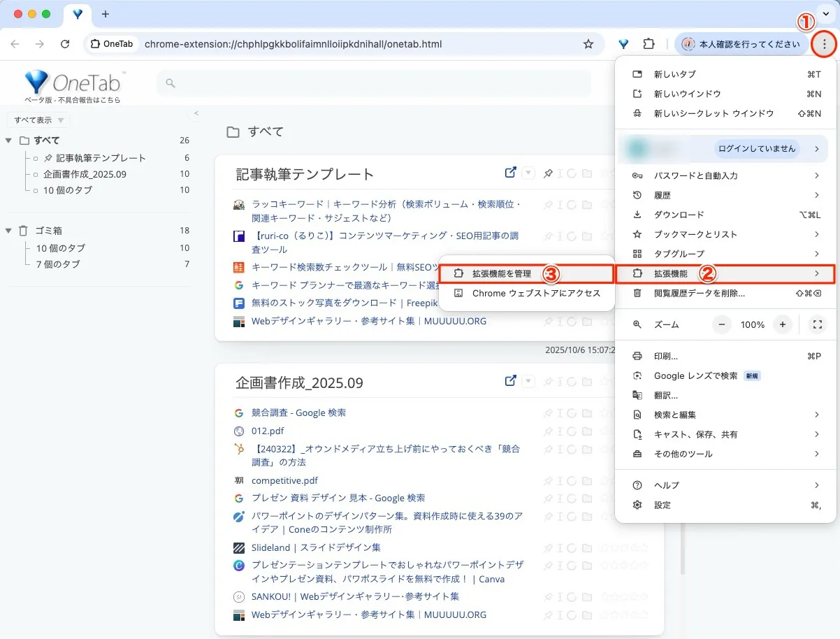This screenshot has width=840, height=639.
Task: Open a new browser tab with plus
Action: point(106,14)
